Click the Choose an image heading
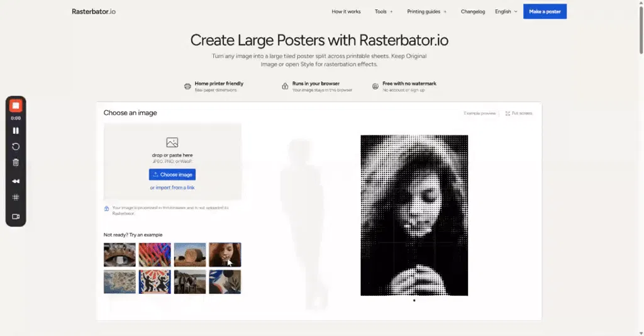 130,113
